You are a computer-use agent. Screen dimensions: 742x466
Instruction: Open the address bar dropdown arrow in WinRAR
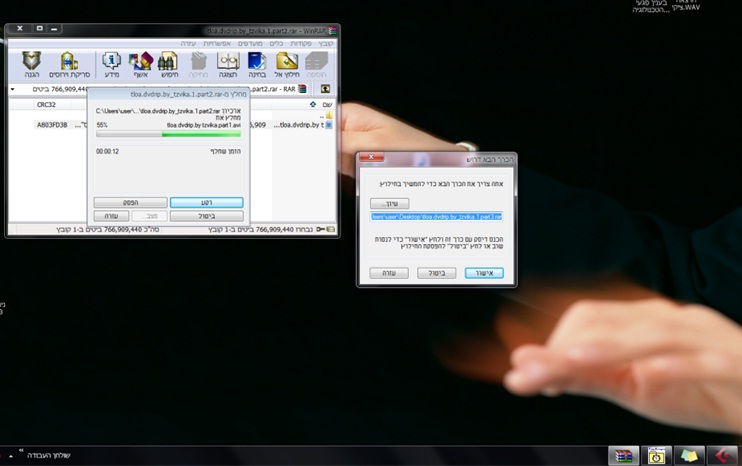(x=13, y=89)
